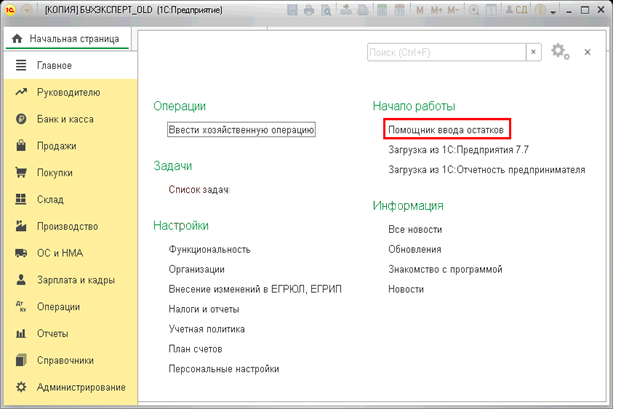Click the user СД icon in toolbar
This screenshot has width=617, height=409.
point(516,10)
